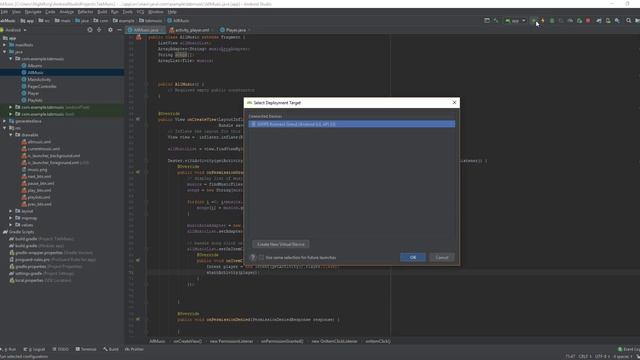Switch to Player.java editor tab
This screenshot has width=640, height=360.
tap(234, 30)
